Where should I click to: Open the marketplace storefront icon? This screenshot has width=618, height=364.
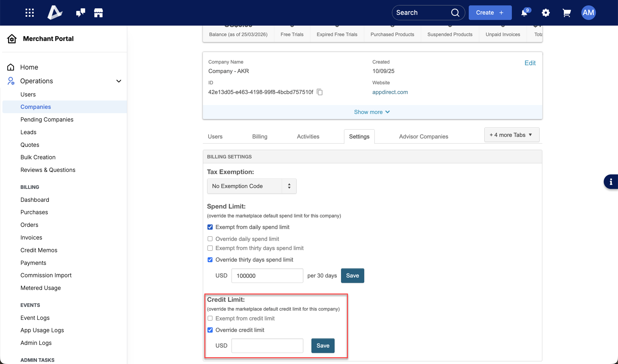click(x=98, y=13)
